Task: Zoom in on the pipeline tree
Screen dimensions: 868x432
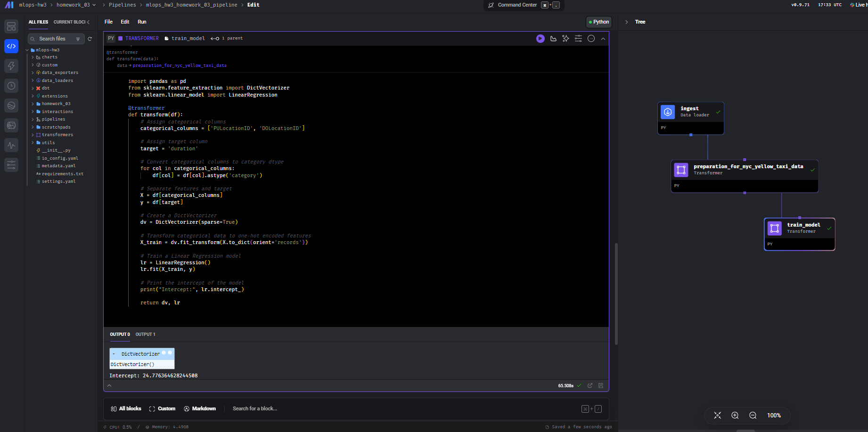Action: click(x=735, y=415)
